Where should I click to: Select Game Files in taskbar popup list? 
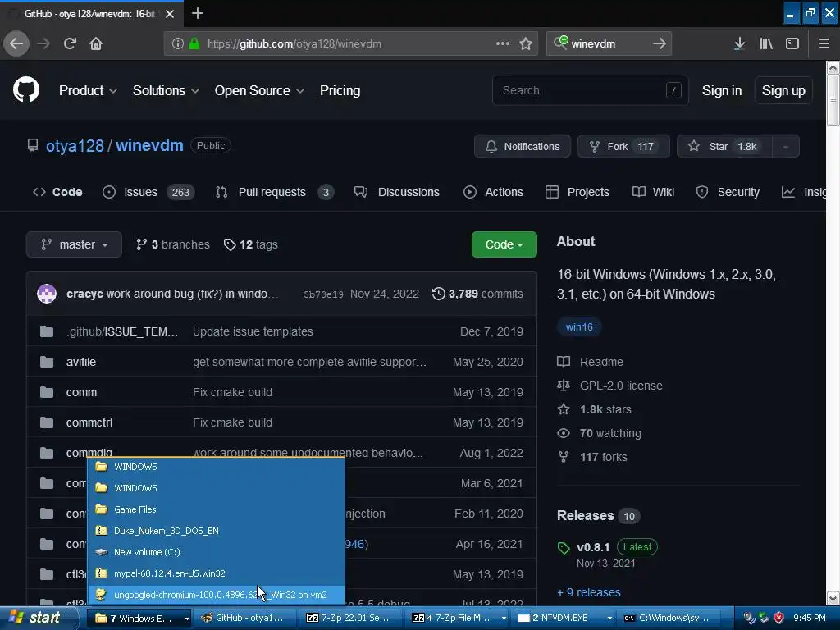[217, 509]
